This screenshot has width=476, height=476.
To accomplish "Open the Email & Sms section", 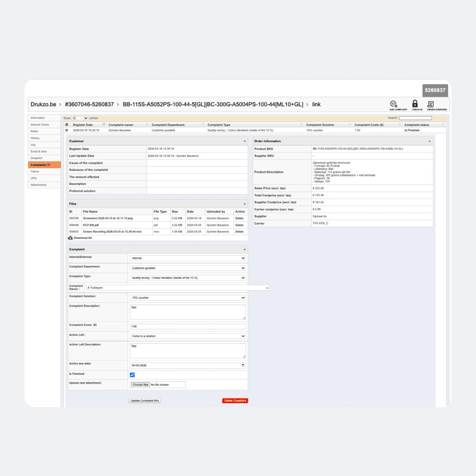I will click(44, 151).
